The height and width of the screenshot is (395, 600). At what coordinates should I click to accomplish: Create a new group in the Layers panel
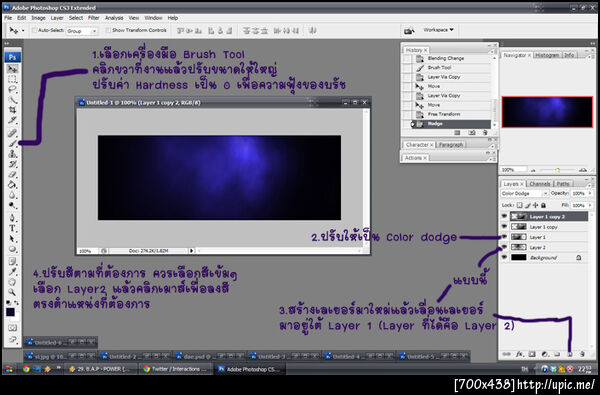557,354
